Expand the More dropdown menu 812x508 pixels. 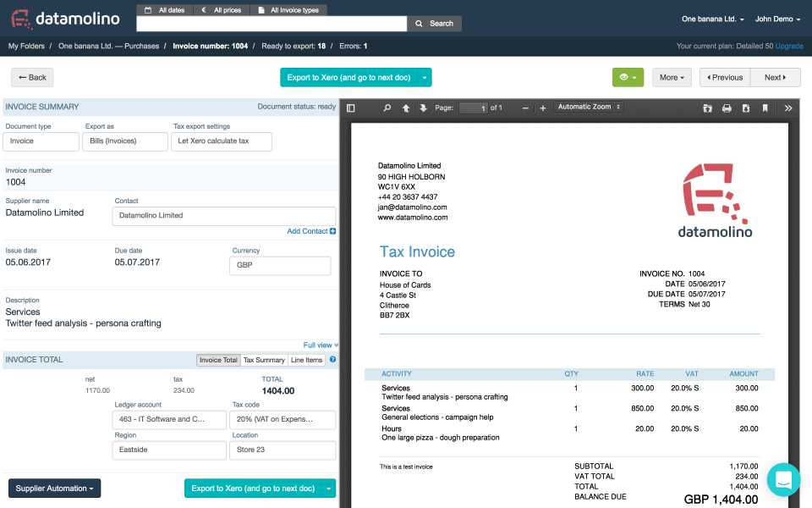672,77
